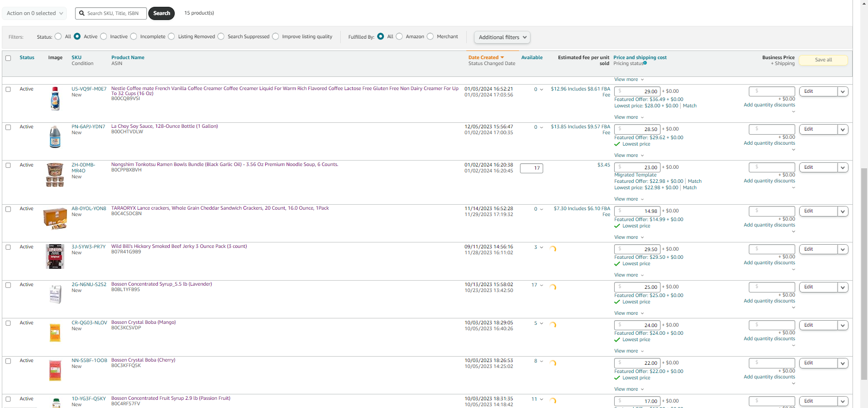Click Edit for the Lance crackers row
Screen dimensions: 868x408
click(818, 211)
